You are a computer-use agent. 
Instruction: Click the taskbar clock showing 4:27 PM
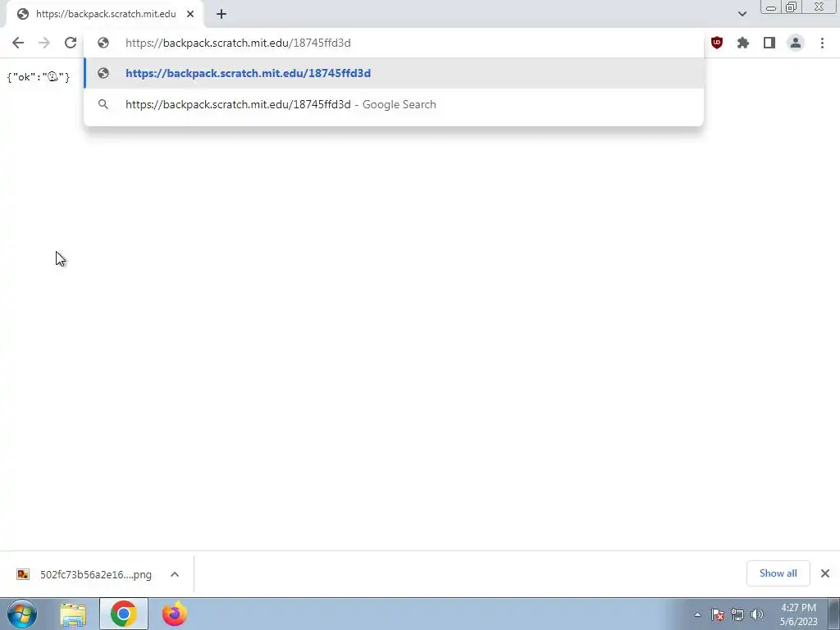coord(798,614)
